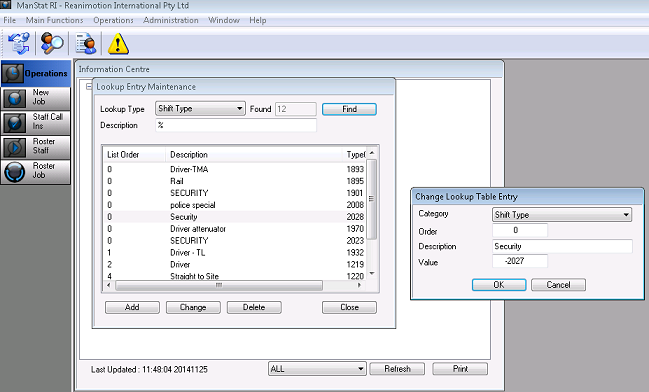Select the SECURITY row with value 2023
Image resolution: width=649 pixels, height=392 pixels.
pyautogui.click(x=235, y=241)
